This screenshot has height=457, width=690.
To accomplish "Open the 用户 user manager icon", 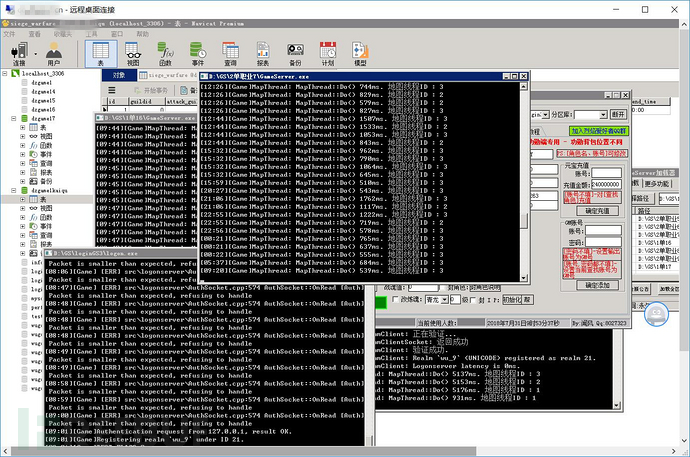I will (54, 54).
